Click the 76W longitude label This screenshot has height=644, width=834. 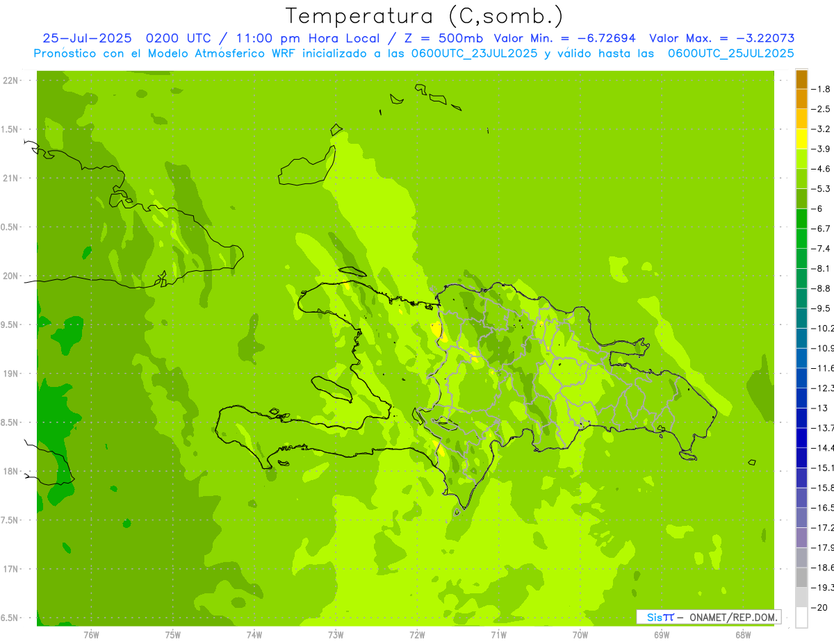tap(91, 635)
